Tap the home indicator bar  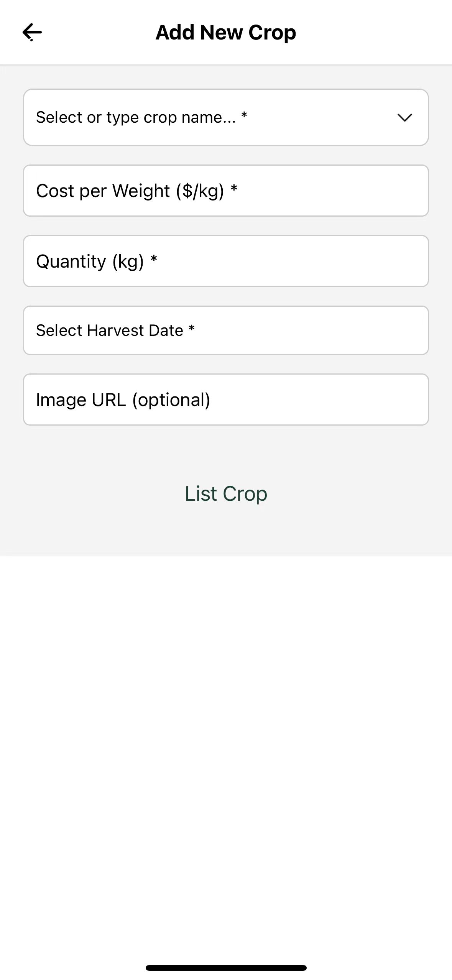click(x=226, y=968)
